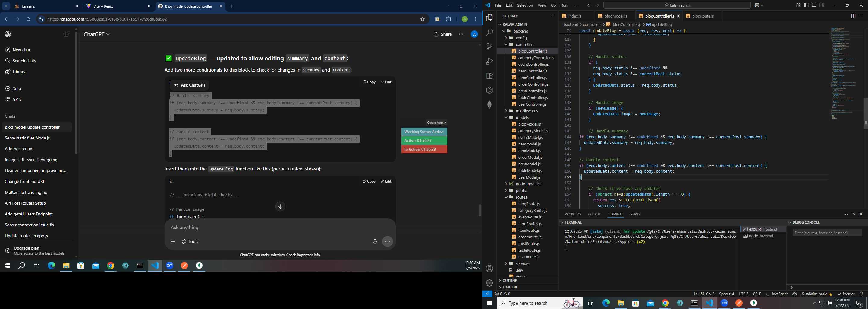Toggle Primary Side Bar in VS Code
The image size is (868, 309).
(x=806, y=5)
